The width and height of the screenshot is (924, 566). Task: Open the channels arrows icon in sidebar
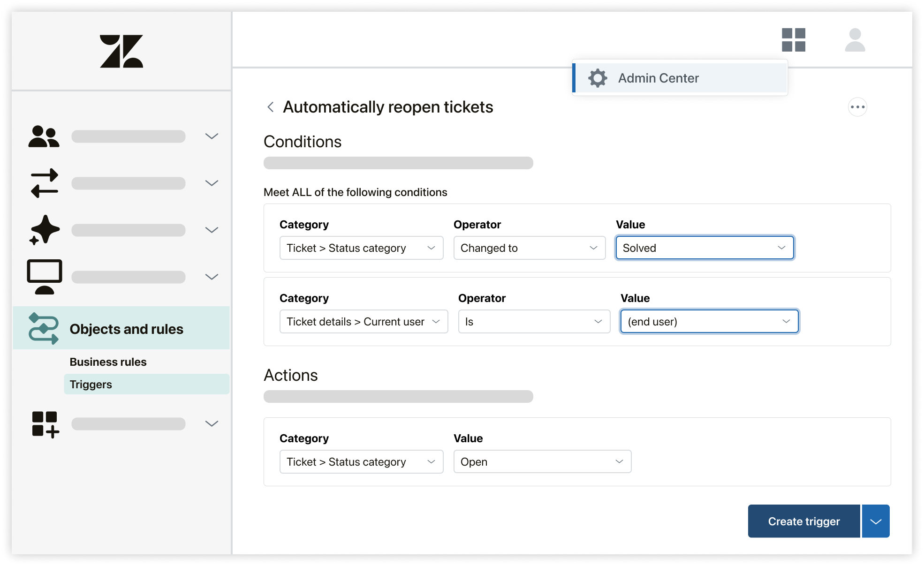tap(45, 183)
